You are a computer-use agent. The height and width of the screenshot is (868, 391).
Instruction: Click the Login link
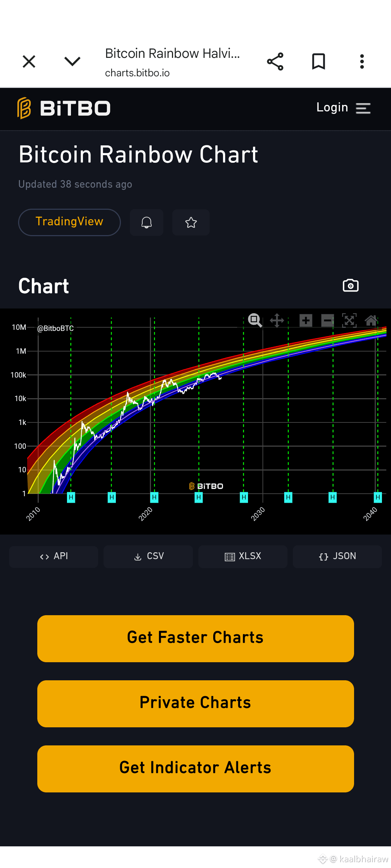[332, 107]
